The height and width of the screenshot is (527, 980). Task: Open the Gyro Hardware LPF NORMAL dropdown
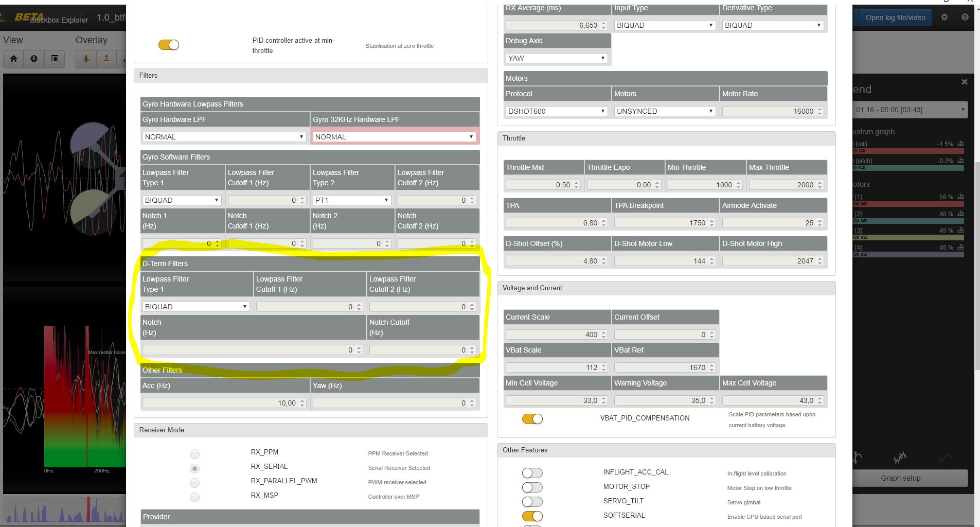pos(224,136)
